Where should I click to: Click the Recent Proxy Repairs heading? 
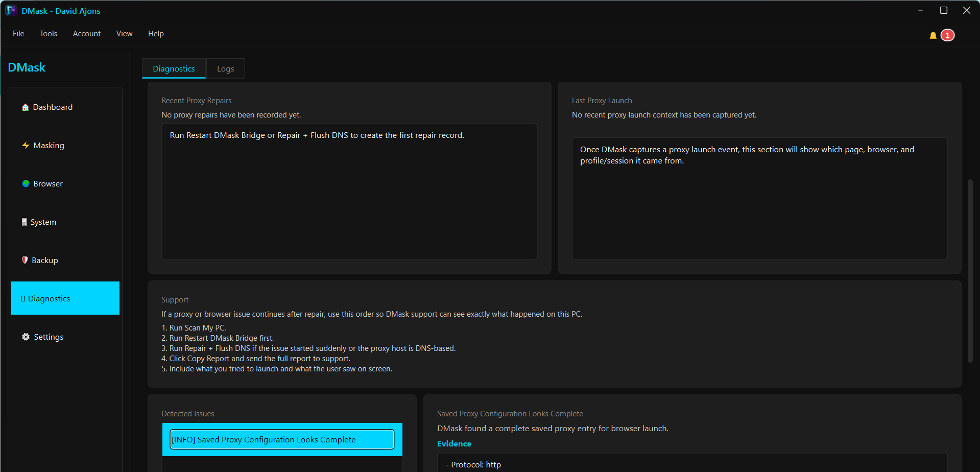coord(197,101)
